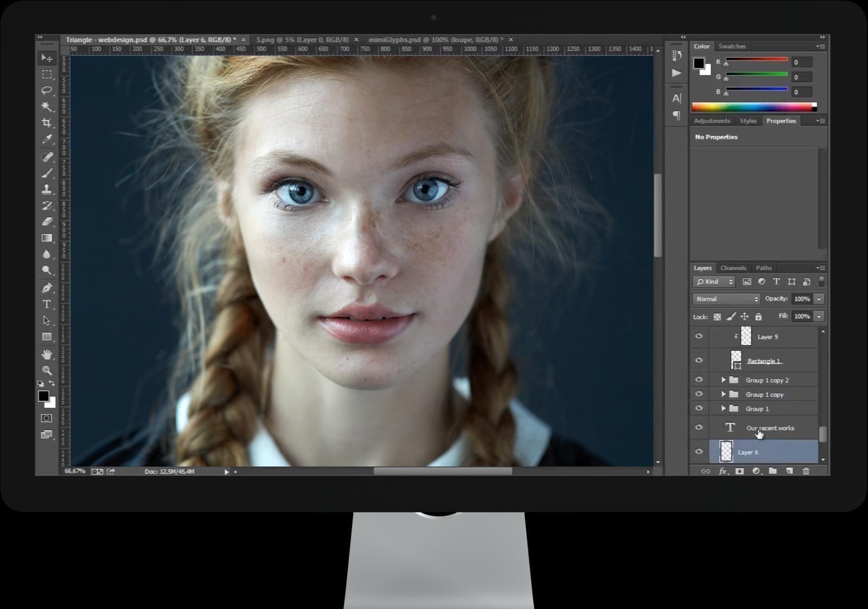This screenshot has width=868, height=609.
Task: Select the Rectangle 1 layer
Action: [x=763, y=361]
